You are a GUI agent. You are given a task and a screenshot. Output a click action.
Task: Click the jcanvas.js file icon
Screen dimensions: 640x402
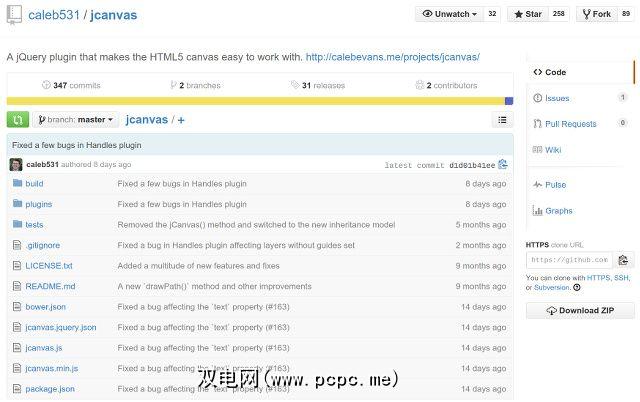point(17,348)
